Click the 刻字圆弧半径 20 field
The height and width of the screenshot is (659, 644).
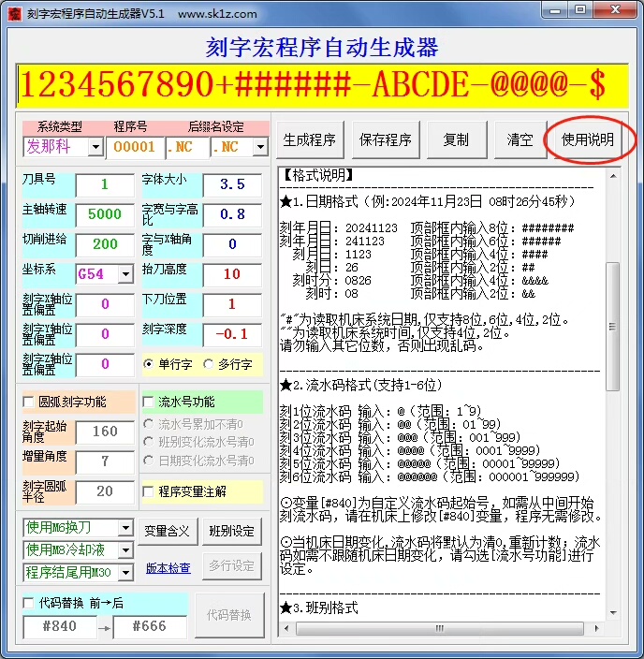pyautogui.click(x=105, y=491)
